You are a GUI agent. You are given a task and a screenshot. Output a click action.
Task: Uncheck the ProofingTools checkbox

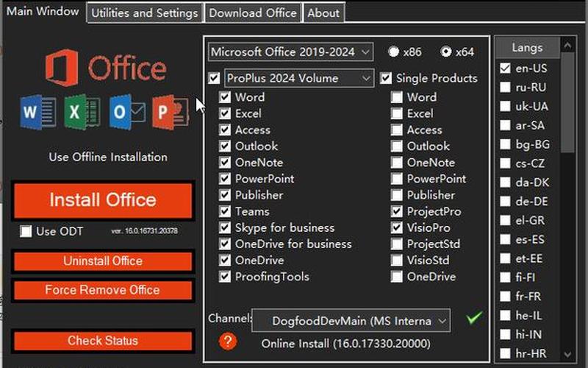(x=225, y=277)
